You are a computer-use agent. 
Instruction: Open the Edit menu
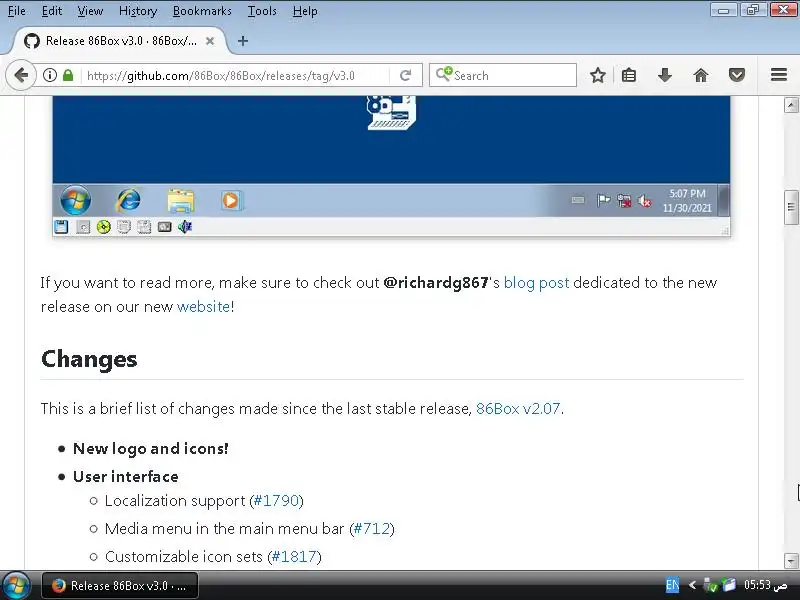(x=52, y=11)
